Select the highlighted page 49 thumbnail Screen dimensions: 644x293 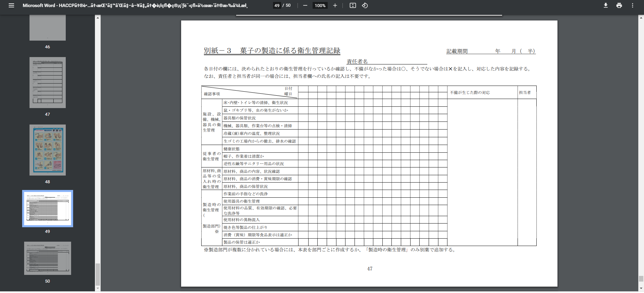[48, 208]
